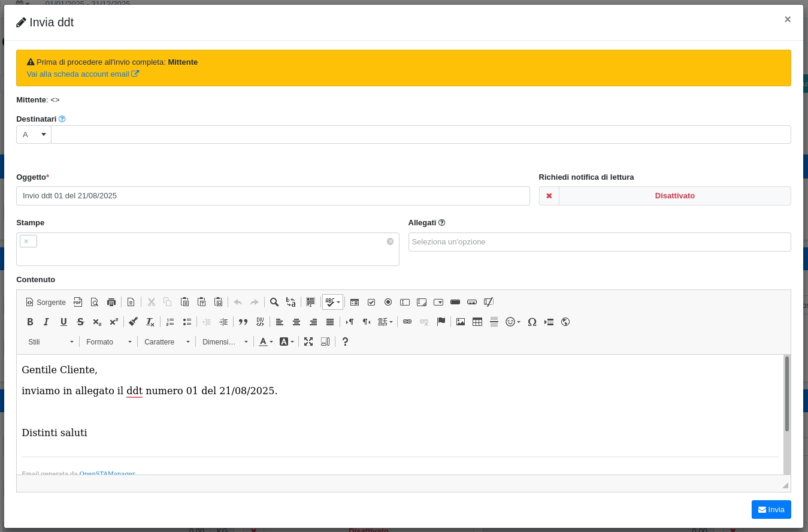The width and height of the screenshot is (808, 532).
Task: Expand the Formato dropdown
Action: coord(108,341)
